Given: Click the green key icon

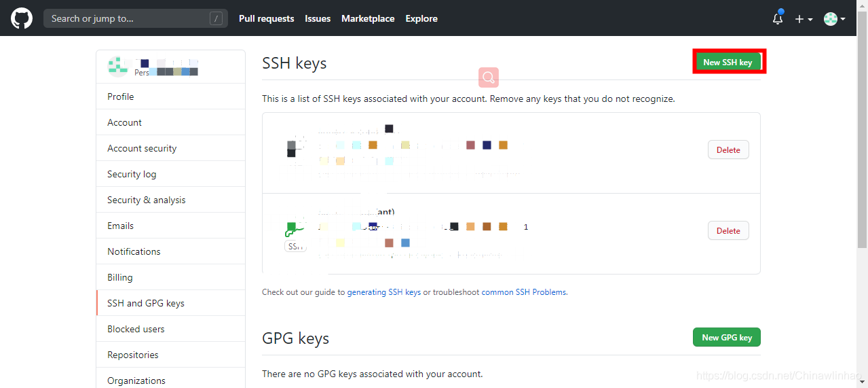Looking at the screenshot, I should [294, 230].
